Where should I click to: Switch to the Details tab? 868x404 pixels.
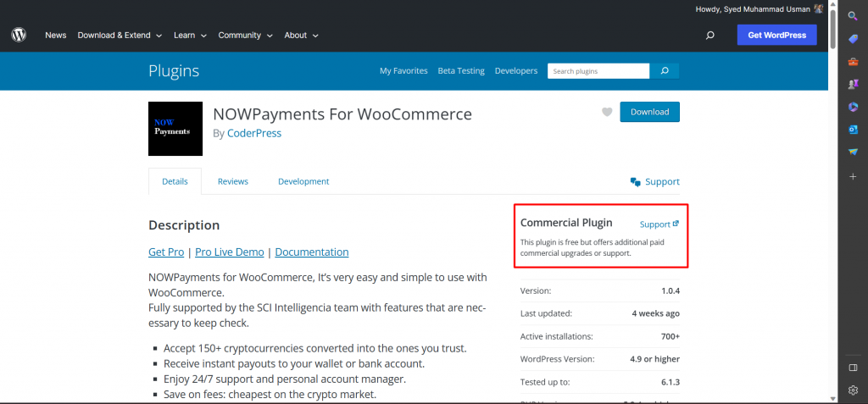tap(175, 181)
